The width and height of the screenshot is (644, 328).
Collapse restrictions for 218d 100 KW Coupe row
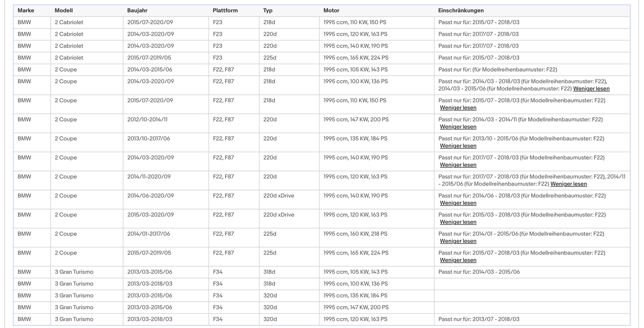tap(591, 89)
